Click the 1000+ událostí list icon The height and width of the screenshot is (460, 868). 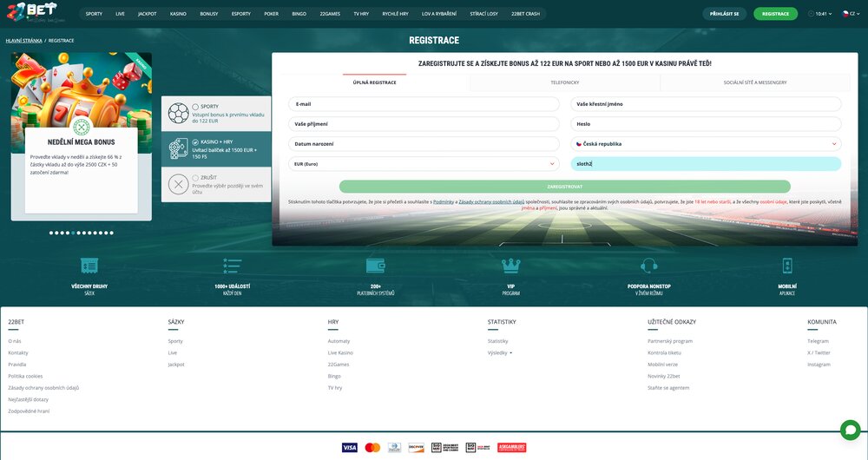click(x=232, y=266)
